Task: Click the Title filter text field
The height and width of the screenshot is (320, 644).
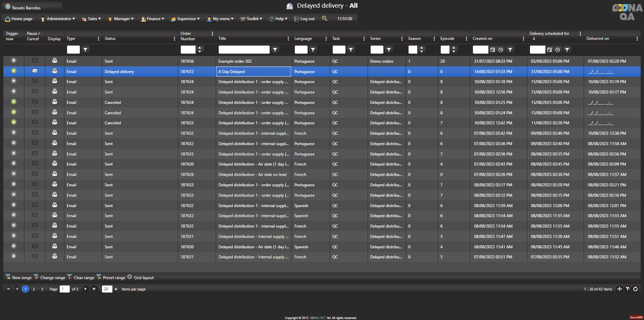Action: [x=244, y=50]
